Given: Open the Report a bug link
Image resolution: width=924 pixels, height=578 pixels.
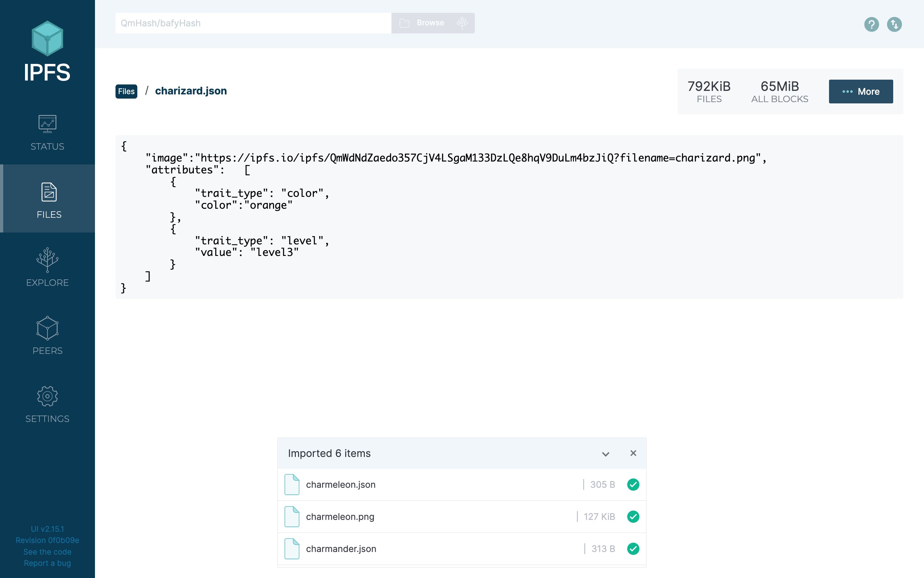Looking at the screenshot, I should tap(47, 563).
